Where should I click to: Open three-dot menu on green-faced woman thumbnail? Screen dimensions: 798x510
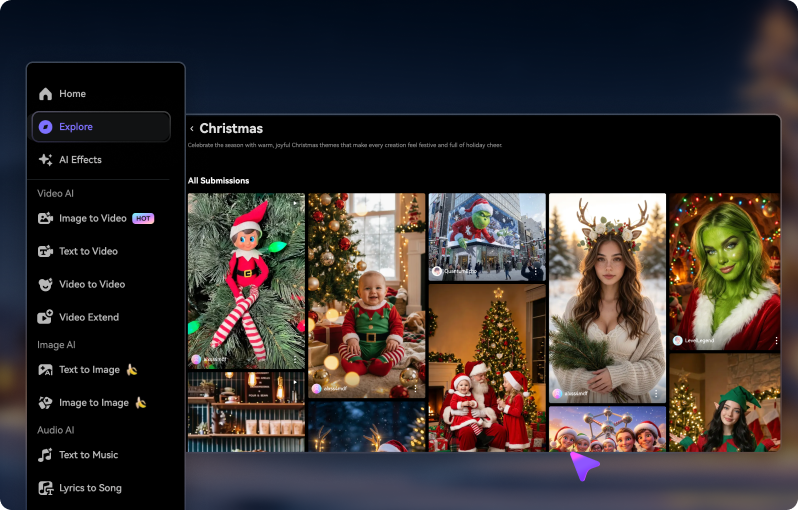coord(776,341)
